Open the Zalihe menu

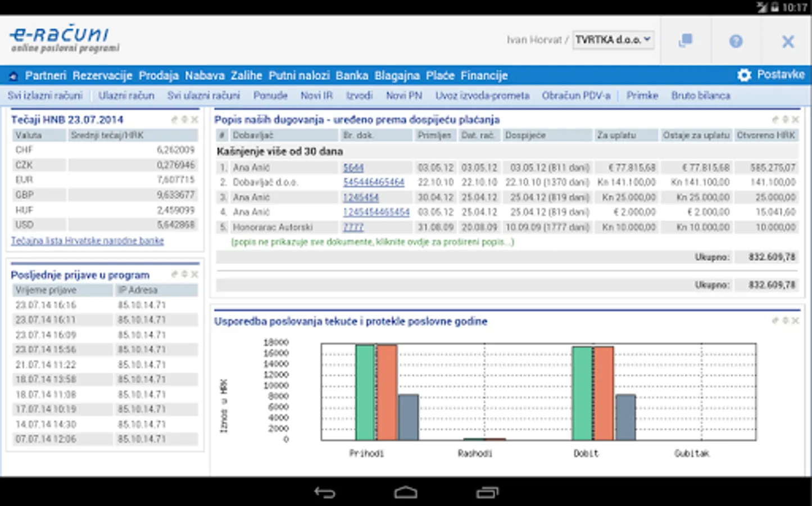pyautogui.click(x=246, y=75)
